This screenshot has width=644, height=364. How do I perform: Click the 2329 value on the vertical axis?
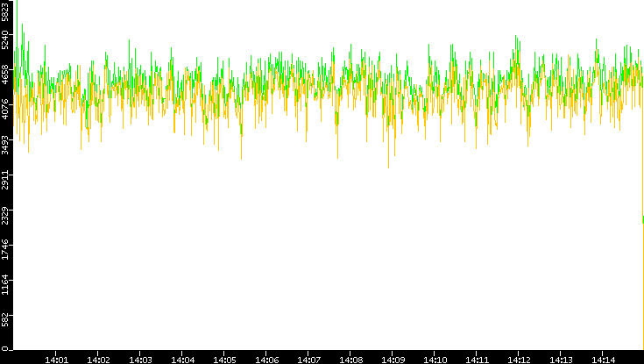click(4, 215)
